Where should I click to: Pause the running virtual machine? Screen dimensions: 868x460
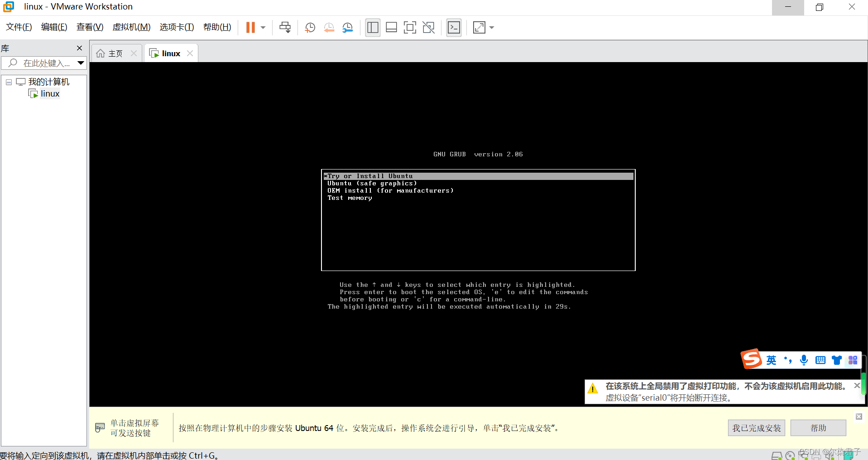(250, 28)
